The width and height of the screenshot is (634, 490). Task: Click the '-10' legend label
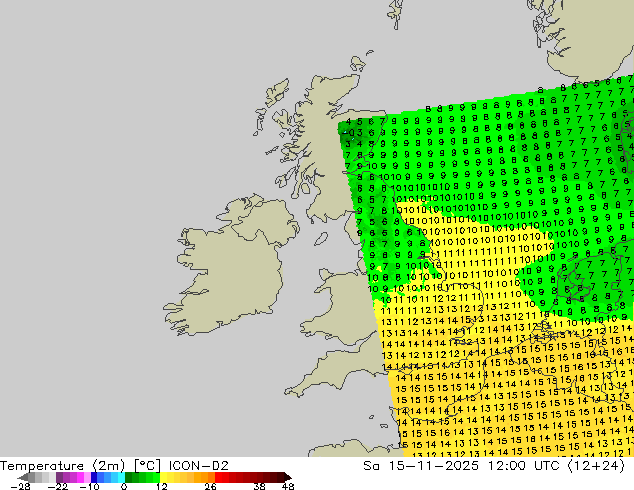point(89,486)
